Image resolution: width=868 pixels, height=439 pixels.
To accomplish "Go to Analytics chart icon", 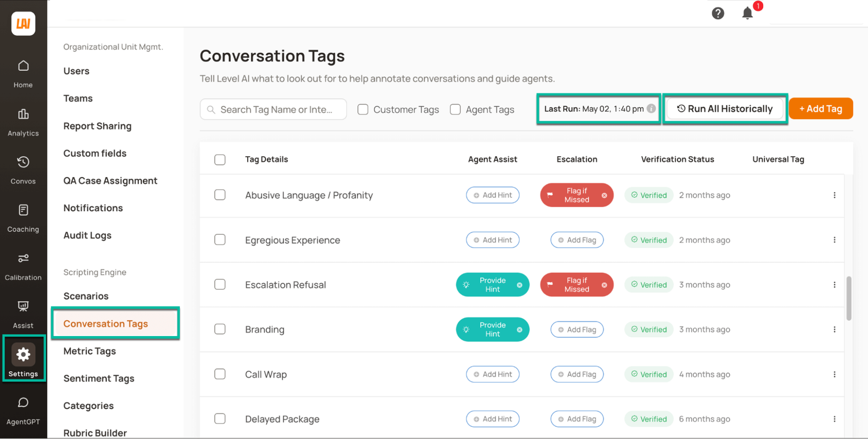I will click(x=23, y=114).
